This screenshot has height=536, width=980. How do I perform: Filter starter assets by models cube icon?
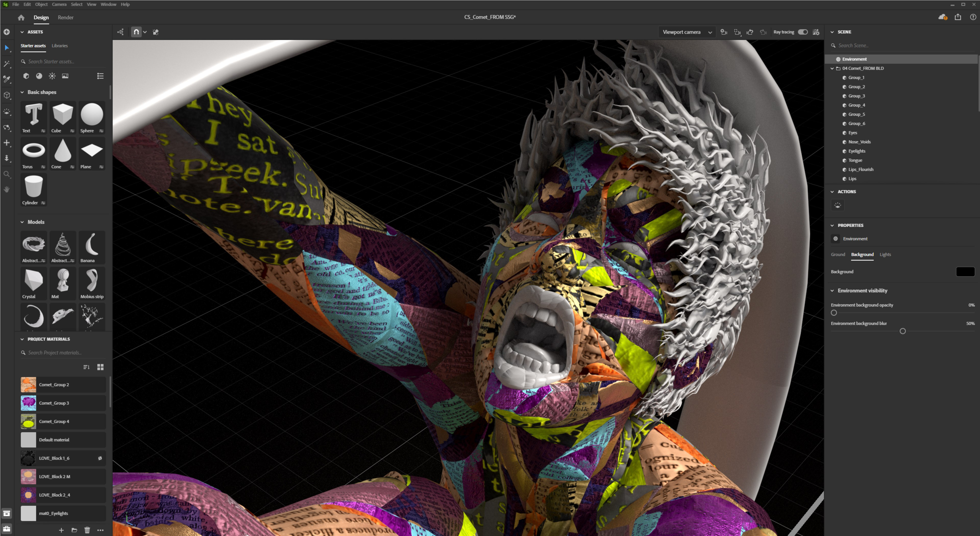click(26, 76)
